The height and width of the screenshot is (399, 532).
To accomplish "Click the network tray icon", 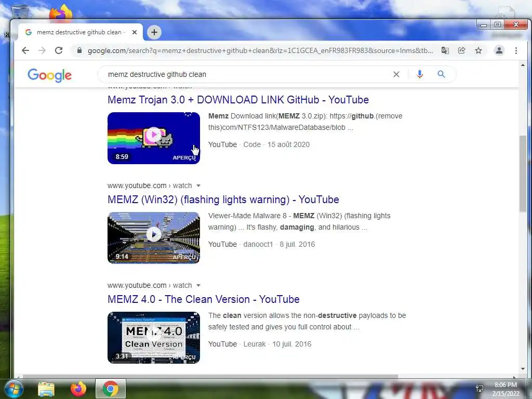I will [x=480, y=389].
